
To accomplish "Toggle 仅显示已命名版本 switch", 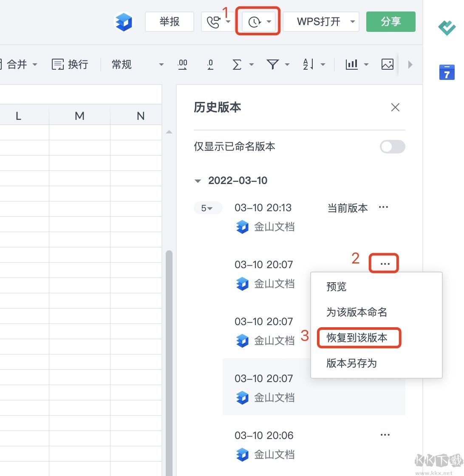I will [x=392, y=147].
